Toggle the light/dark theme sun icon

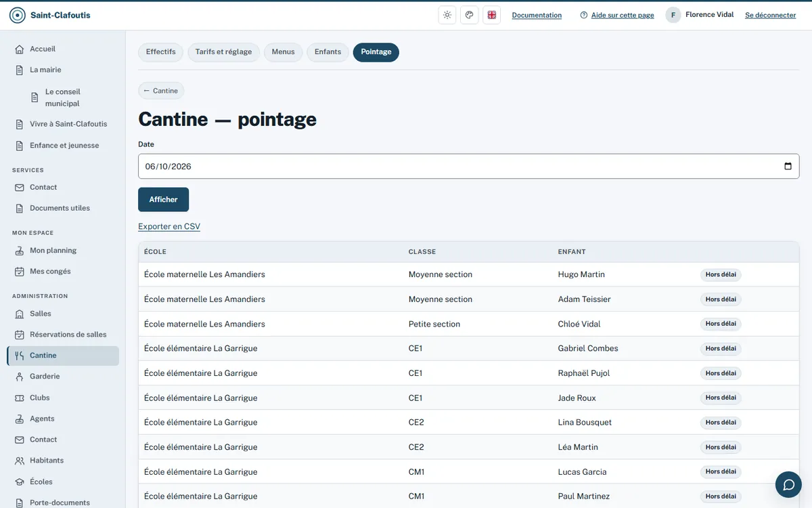(447, 15)
